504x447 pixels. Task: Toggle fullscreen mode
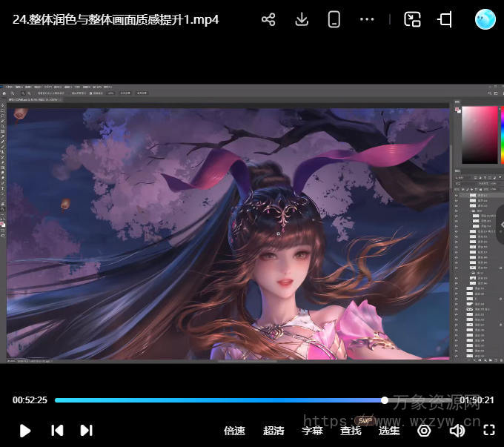488,430
